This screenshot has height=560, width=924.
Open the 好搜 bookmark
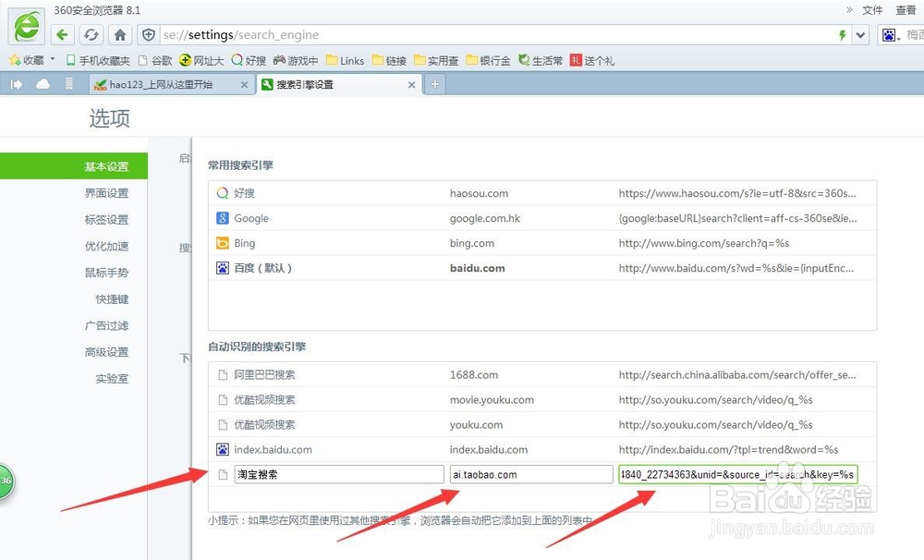point(249,60)
